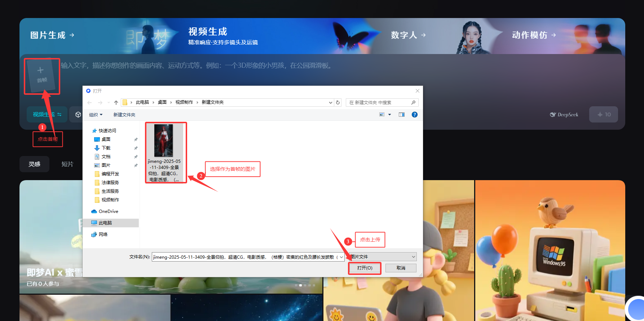Select the jimeng-2025-05-11 image thumbnail
The image size is (644, 321).
coord(164,141)
